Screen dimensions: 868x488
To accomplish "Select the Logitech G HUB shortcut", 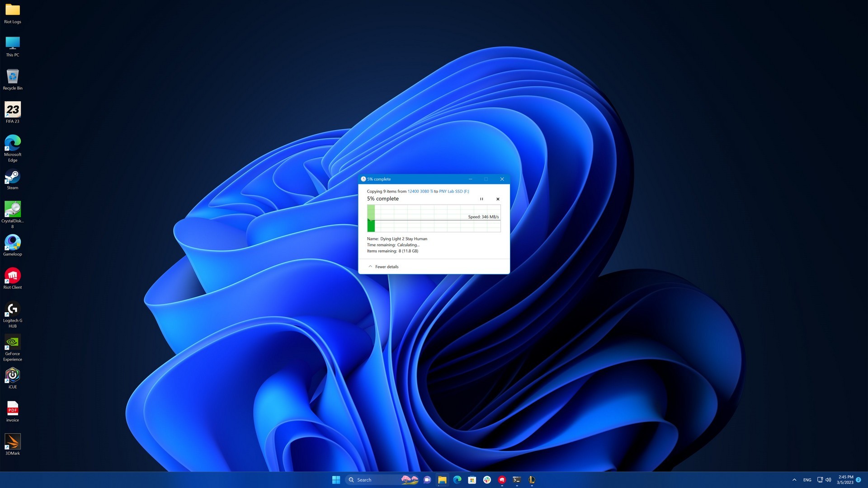I will (x=13, y=314).
